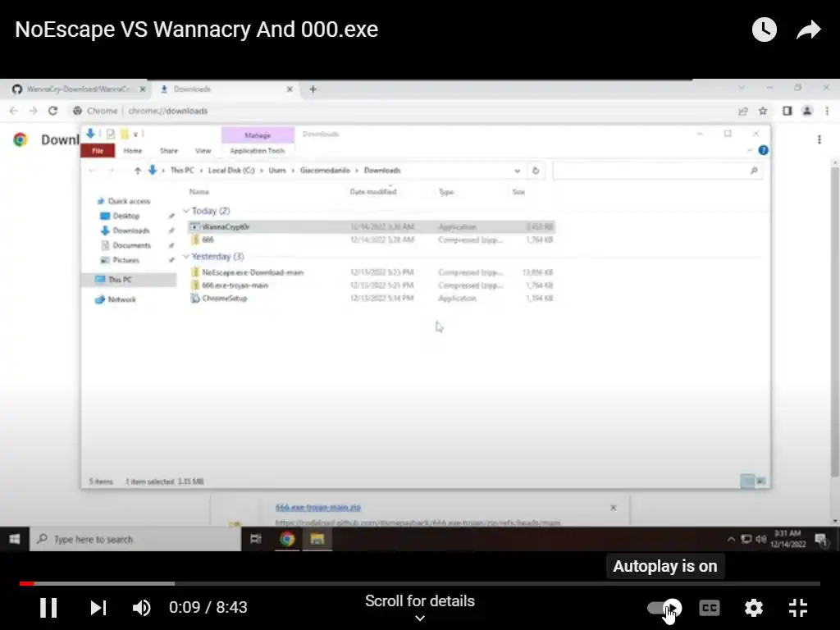Open the File menu in Explorer
Viewport: 840px width, 630px height.
click(x=98, y=151)
